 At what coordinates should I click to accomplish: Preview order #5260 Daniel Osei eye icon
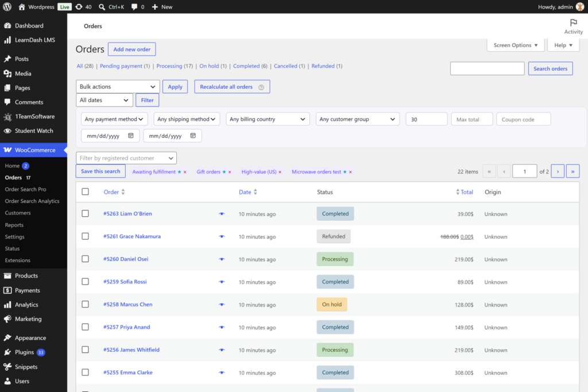click(222, 259)
